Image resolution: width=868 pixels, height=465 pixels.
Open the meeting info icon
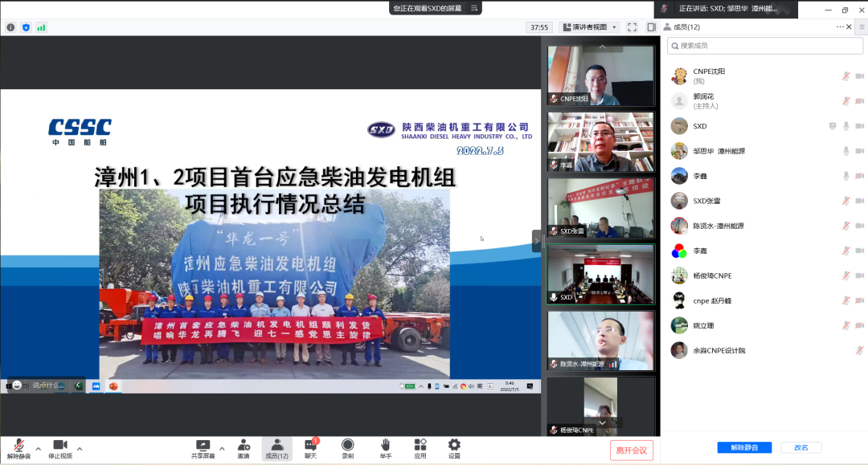tap(10, 27)
